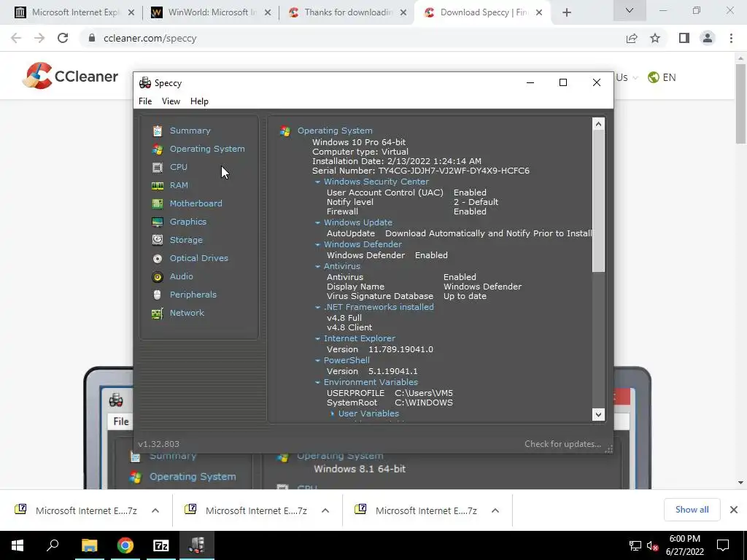
Task: Click Check for updates link in Speccy
Action: (562, 444)
